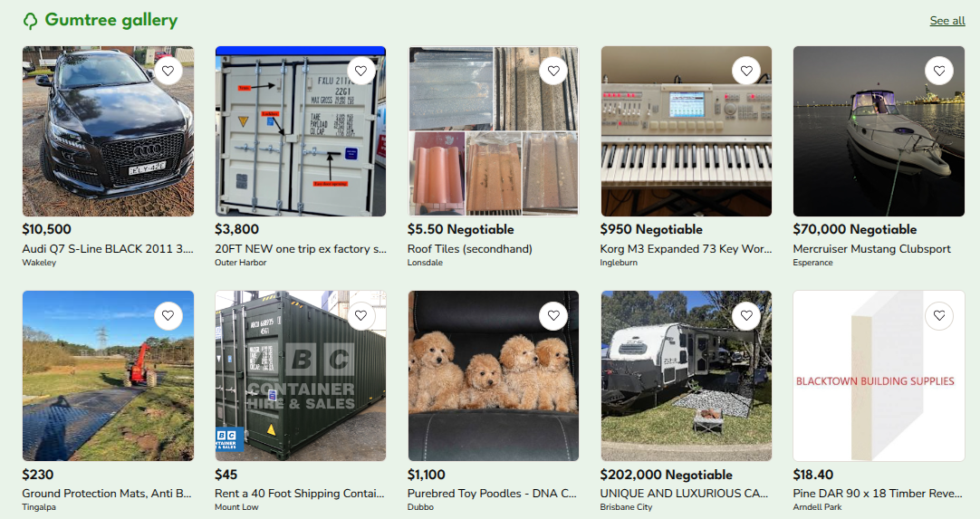Favorite the Audi Q7 S-Line listing heart
980x519 pixels.
coord(168,71)
